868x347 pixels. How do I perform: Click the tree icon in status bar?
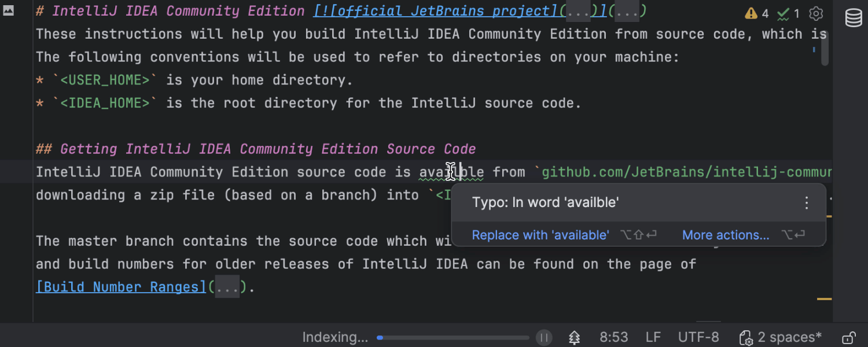point(574,338)
